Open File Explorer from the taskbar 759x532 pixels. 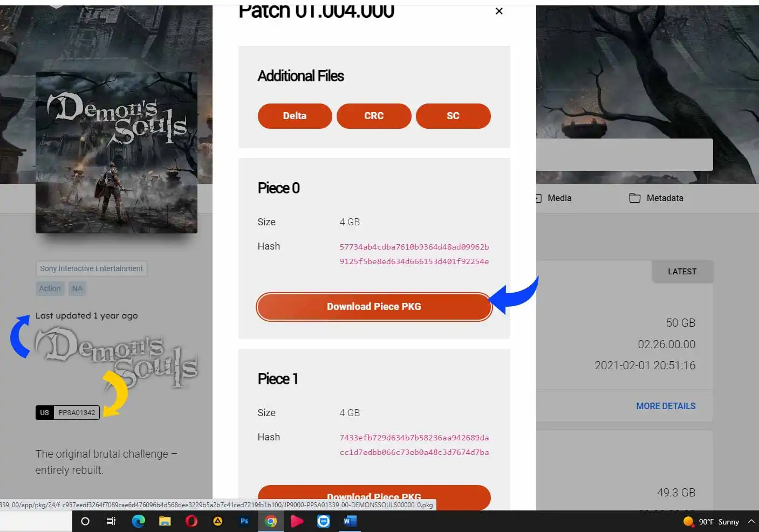point(165,521)
